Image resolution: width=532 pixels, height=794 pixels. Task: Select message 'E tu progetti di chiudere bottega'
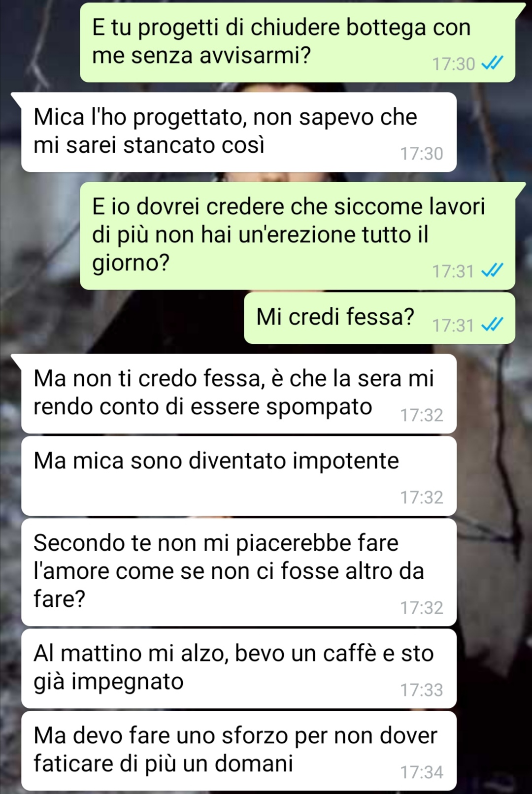click(x=298, y=42)
